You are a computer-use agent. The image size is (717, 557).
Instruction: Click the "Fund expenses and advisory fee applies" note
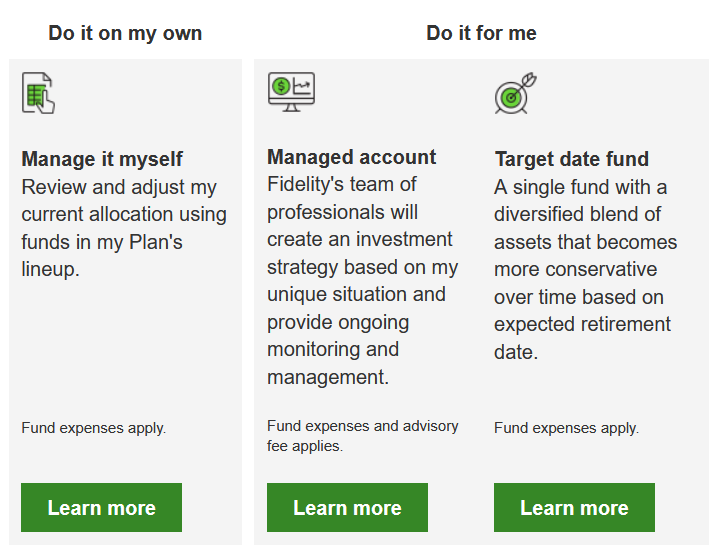click(362, 436)
